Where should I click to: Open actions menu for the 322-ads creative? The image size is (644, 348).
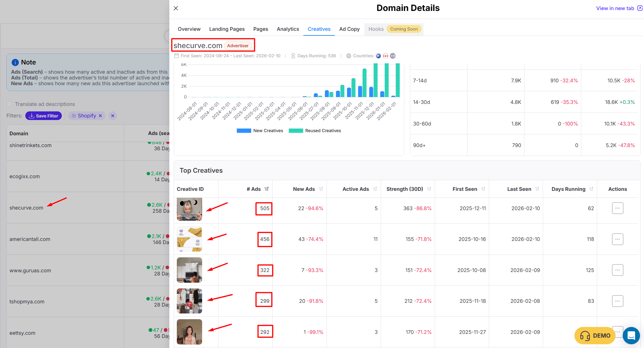pos(617,270)
